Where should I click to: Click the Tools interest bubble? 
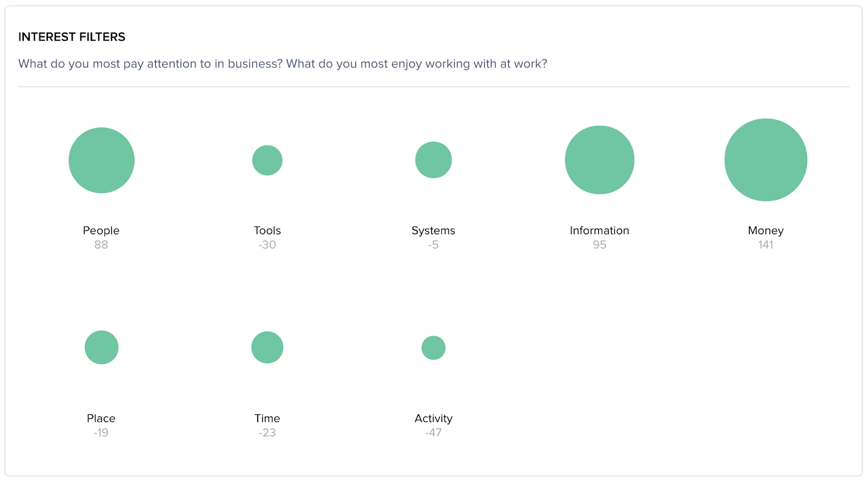pos(267,160)
